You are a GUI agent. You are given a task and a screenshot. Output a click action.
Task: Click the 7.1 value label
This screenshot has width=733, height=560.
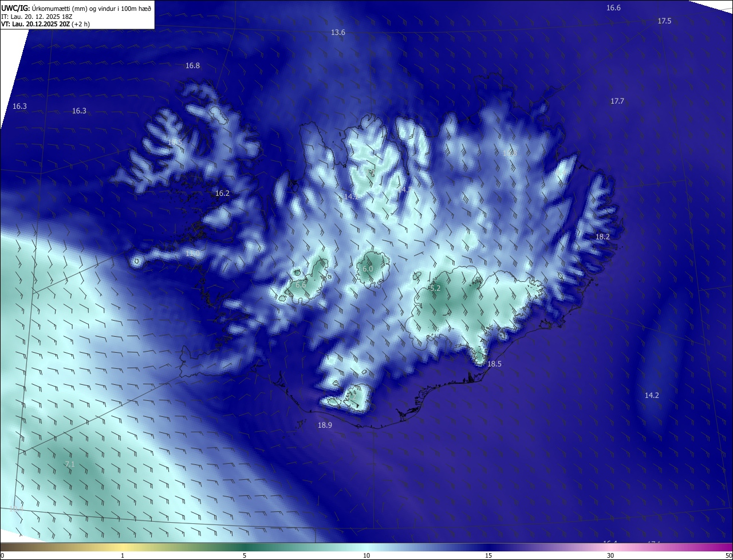click(69, 464)
